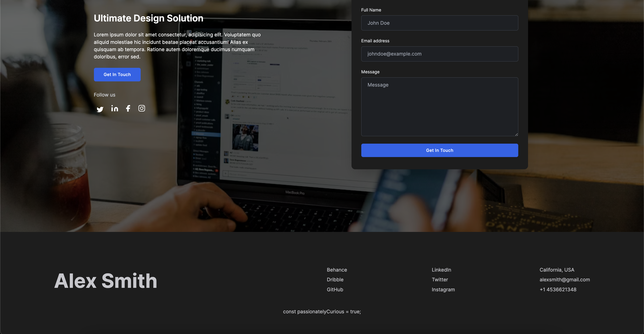Image resolution: width=644 pixels, height=334 pixels.
Task: Open the LinkedIn social icon
Action: (x=114, y=108)
